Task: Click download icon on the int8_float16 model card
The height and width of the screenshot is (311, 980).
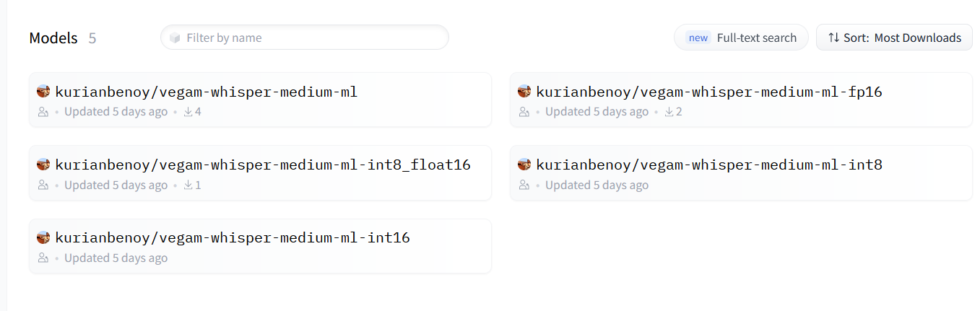Action: 188,185
